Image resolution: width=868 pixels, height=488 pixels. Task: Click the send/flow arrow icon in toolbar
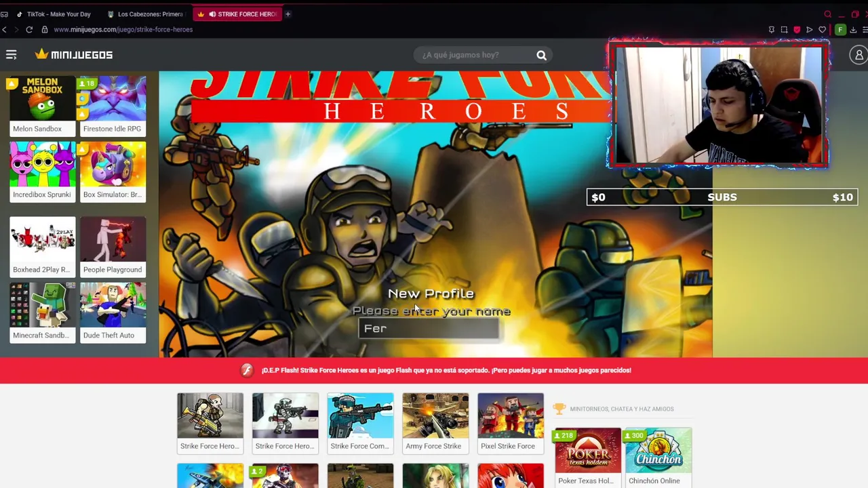(x=809, y=29)
